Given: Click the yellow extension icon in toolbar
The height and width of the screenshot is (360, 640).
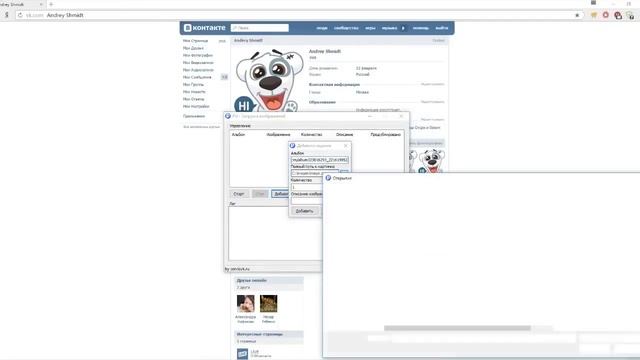Looking at the screenshot, I should (594, 15).
